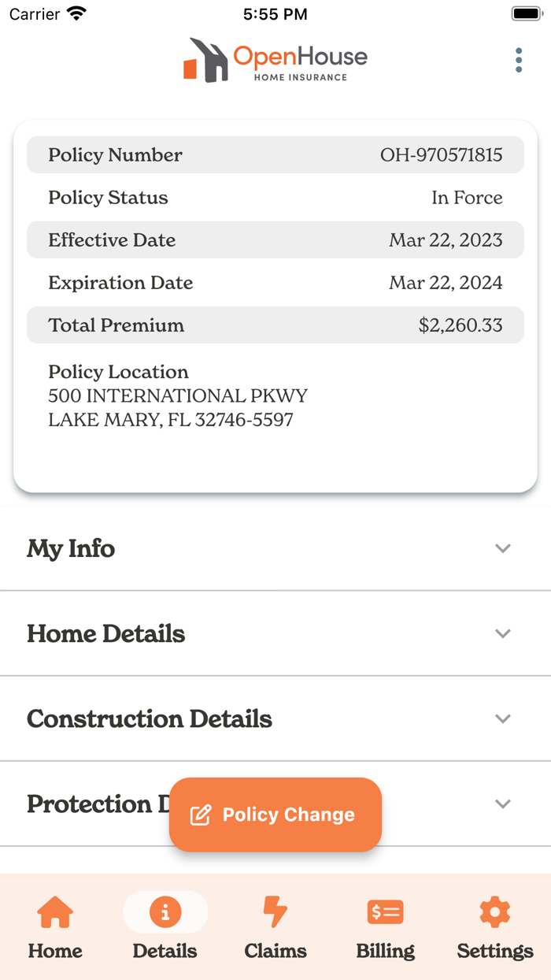Tap the Policy Change button
This screenshot has height=980, width=551.
tap(275, 815)
